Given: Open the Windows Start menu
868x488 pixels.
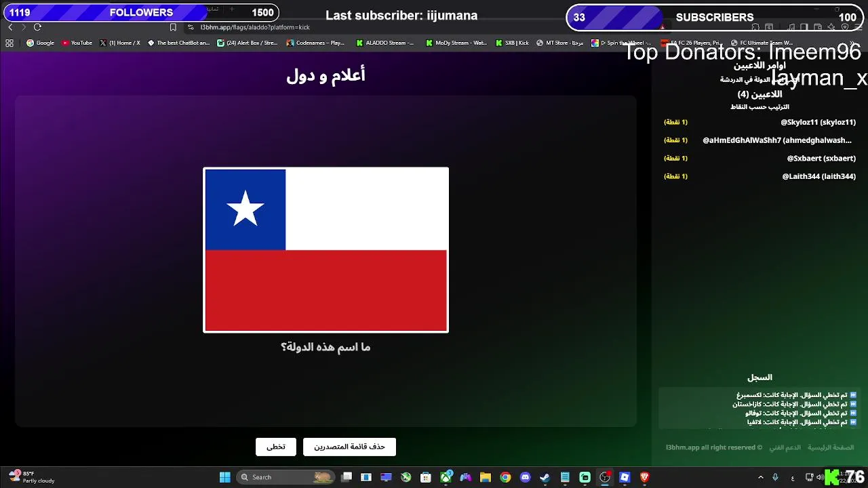Looking at the screenshot, I should tap(224, 477).
